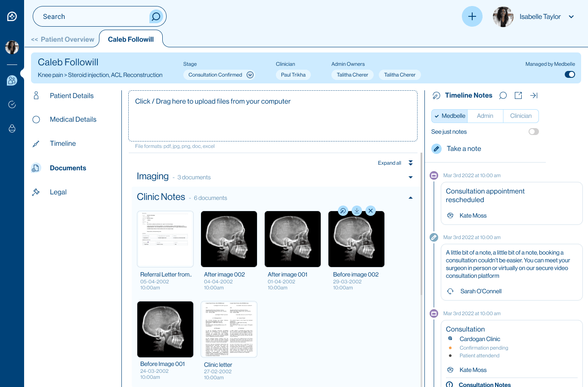Remove Before image 002 with X icon
The height and width of the screenshot is (387, 588).
370,210
